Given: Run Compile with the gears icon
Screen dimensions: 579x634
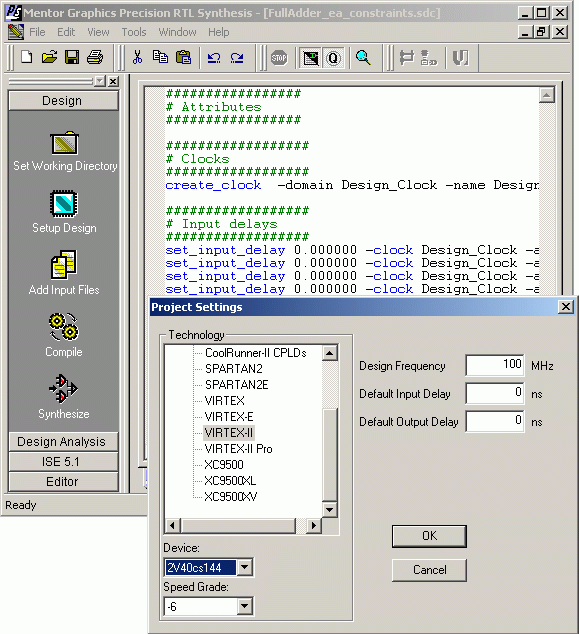Looking at the screenshot, I should [64, 327].
